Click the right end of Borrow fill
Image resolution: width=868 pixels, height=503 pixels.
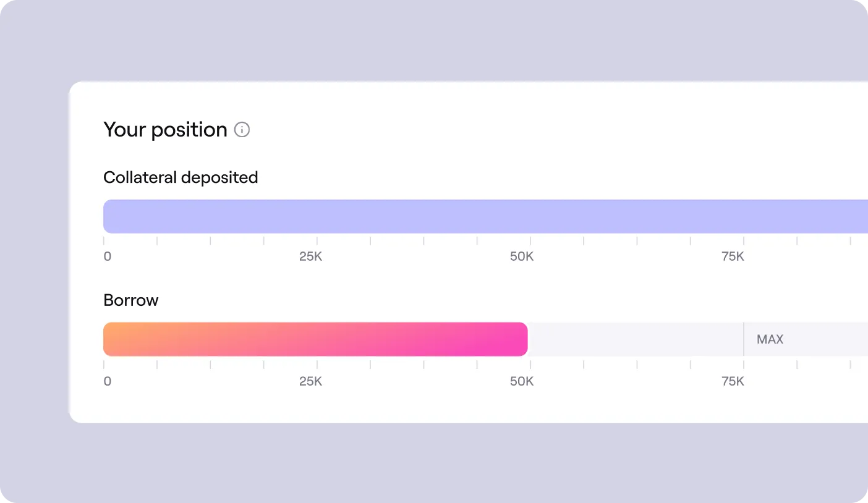click(523, 339)
